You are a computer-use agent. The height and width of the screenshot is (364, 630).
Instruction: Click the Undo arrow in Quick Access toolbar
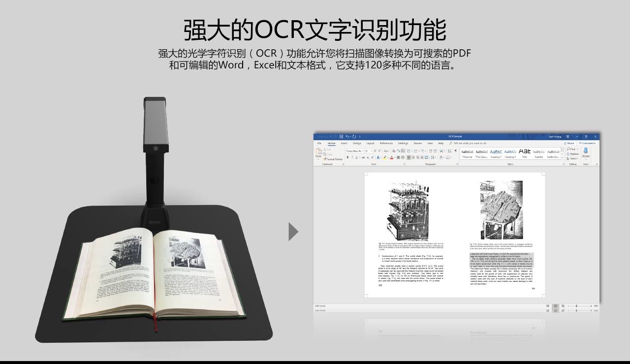[347, 136]
